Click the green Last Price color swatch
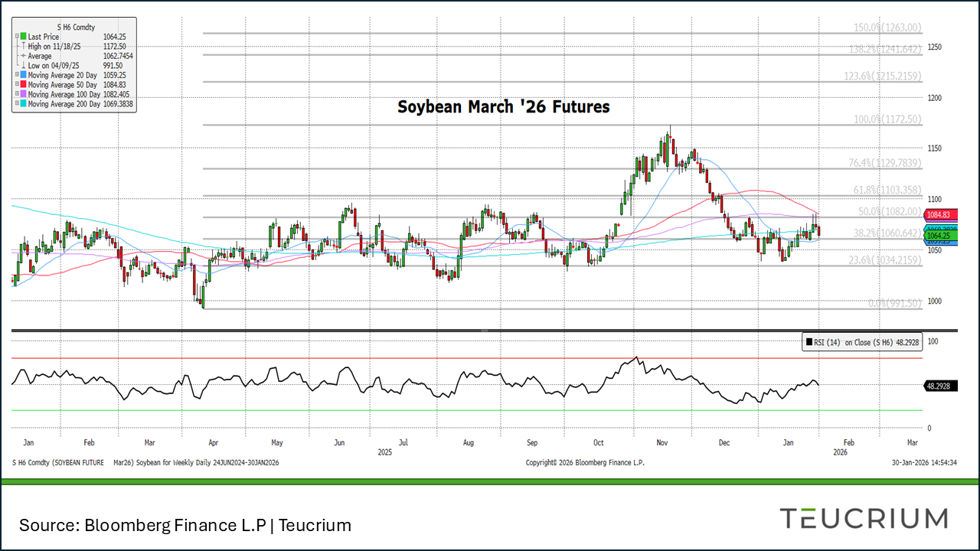This screenshot has height=551, width=980. tap(23, 36)
